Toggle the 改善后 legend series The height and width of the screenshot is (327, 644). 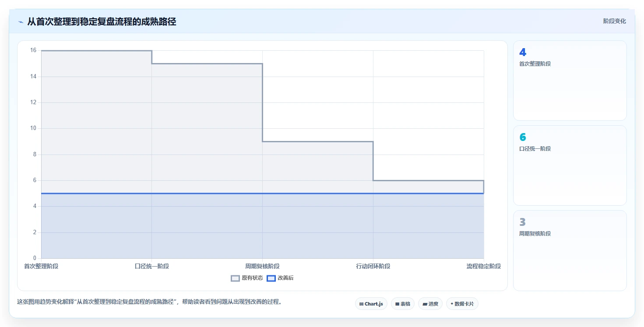click(280, 278)
